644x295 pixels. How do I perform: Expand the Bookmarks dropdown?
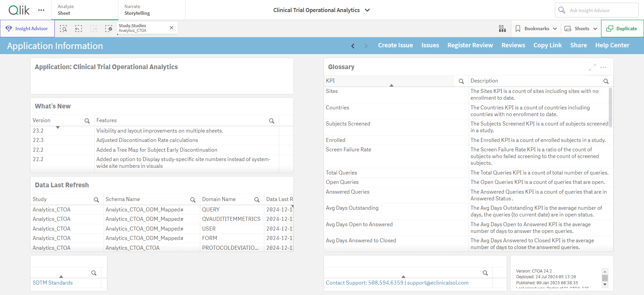pyautogui.click(x=536, y=29)
